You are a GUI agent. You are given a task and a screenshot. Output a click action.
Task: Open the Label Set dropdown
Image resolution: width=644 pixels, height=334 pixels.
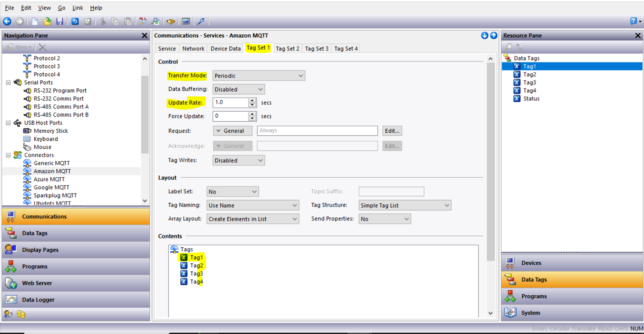(x=232, y=192)
